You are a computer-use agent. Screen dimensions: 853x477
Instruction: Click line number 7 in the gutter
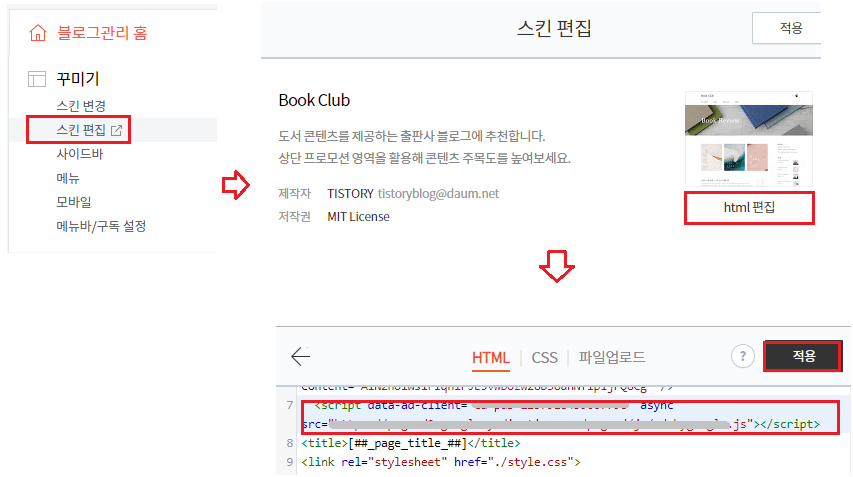click(289, 405)
